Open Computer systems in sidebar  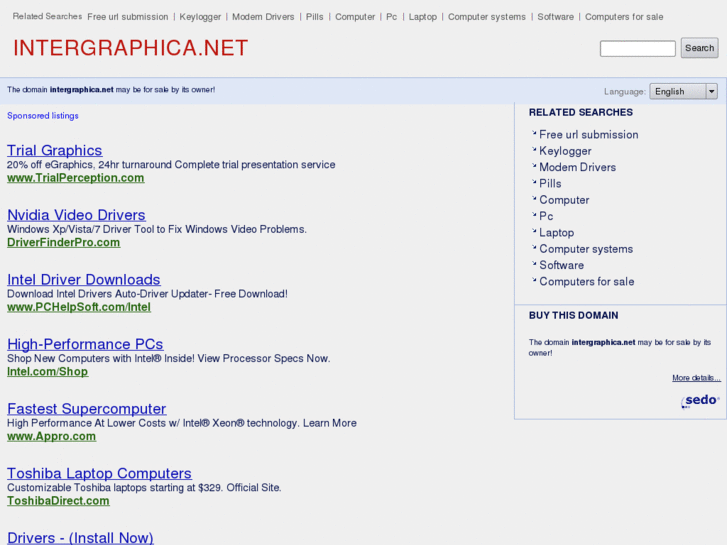click(586, 249)
